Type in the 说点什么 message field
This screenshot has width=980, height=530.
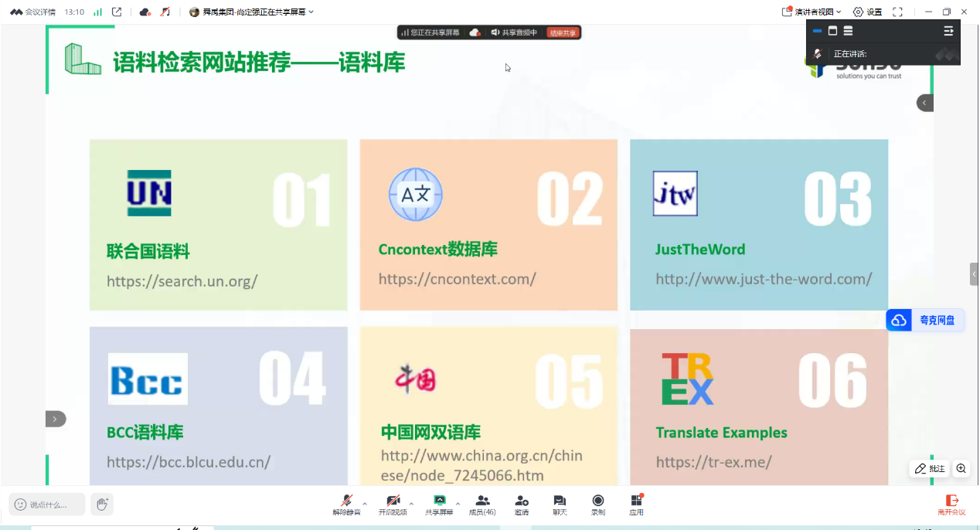[54, 505]
